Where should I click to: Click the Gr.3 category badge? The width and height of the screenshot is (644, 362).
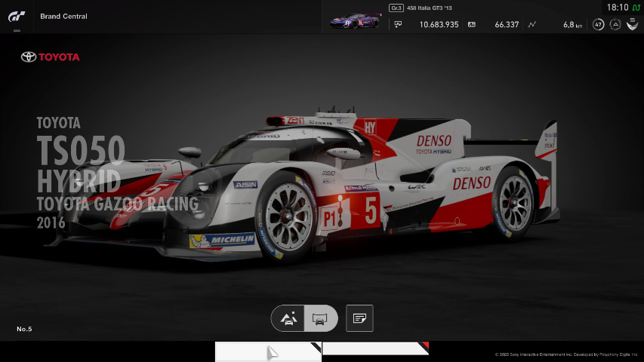396,8
